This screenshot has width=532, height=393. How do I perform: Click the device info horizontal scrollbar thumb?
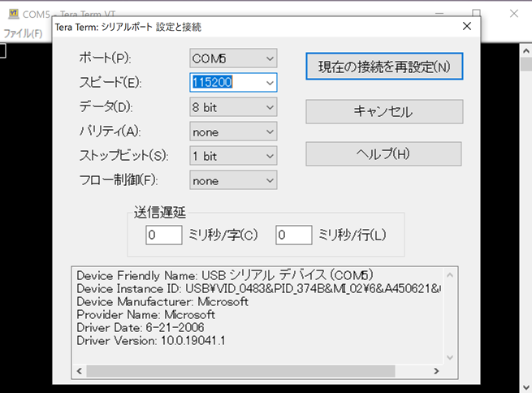(x=240, y=371)
